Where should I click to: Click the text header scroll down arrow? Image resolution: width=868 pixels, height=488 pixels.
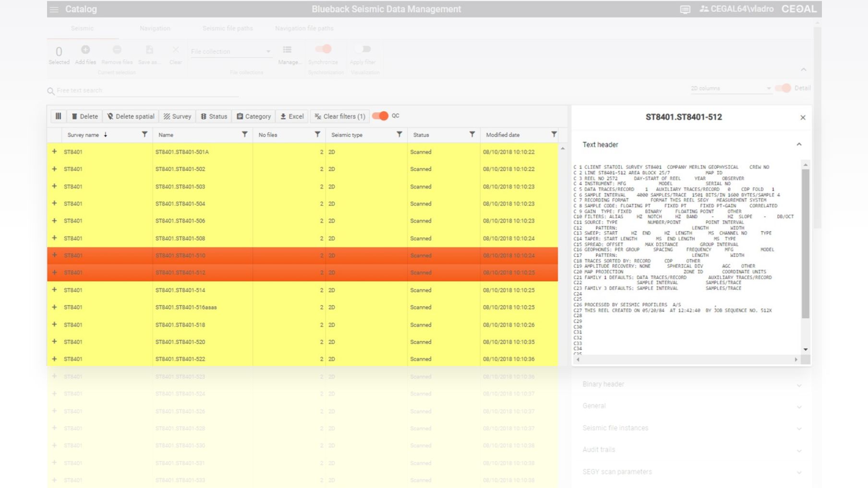pyautogui.click(x=806, y=350)
